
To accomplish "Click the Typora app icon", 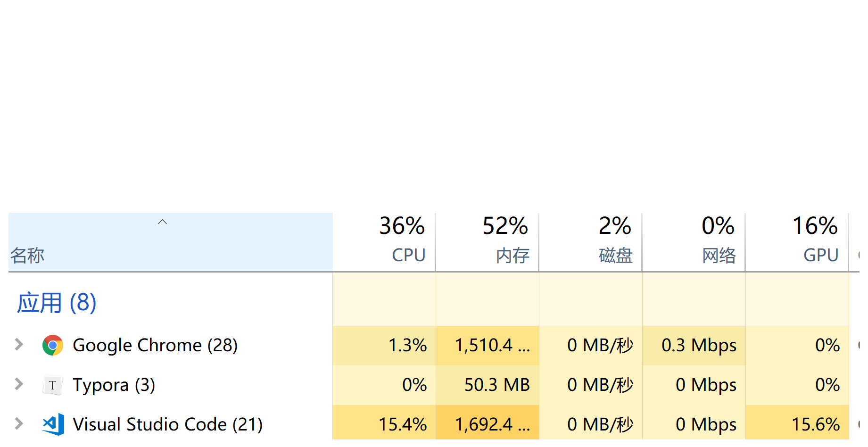I will 53,385.
